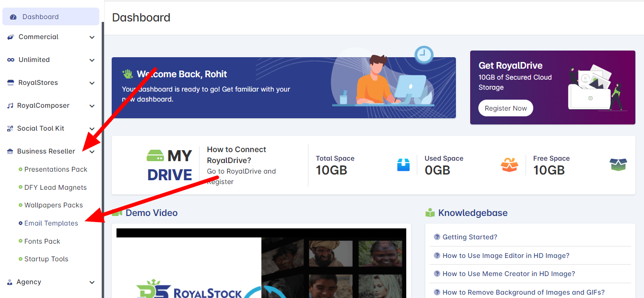Click the How to Connect RoyalDrive text

pyautogui.click(x=236, y=155)
